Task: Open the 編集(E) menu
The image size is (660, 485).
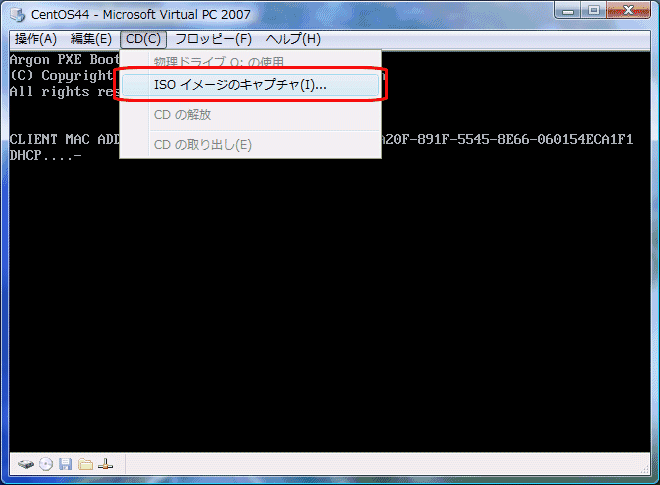Action: [x=91, y=39]
